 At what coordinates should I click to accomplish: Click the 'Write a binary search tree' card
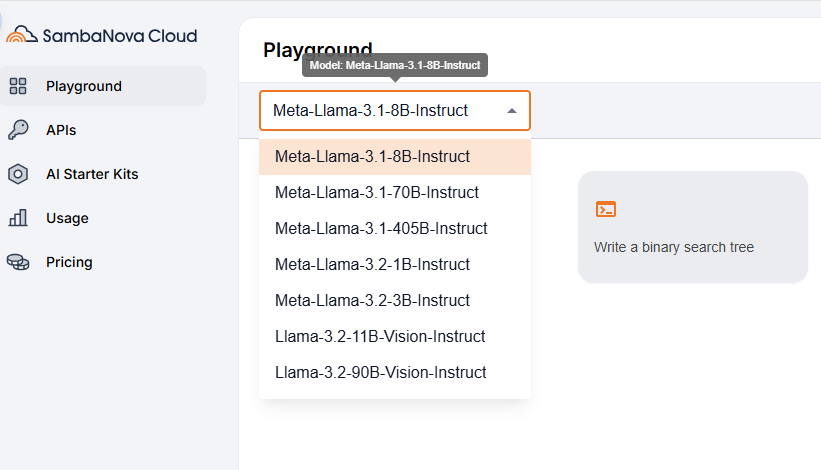coord(692,227)
